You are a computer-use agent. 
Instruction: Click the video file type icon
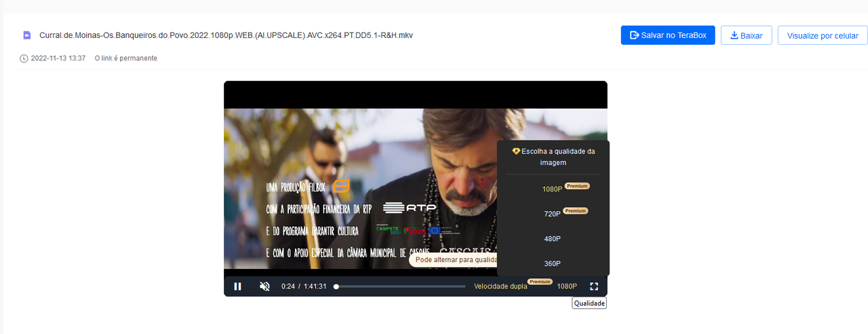point(27,35)
